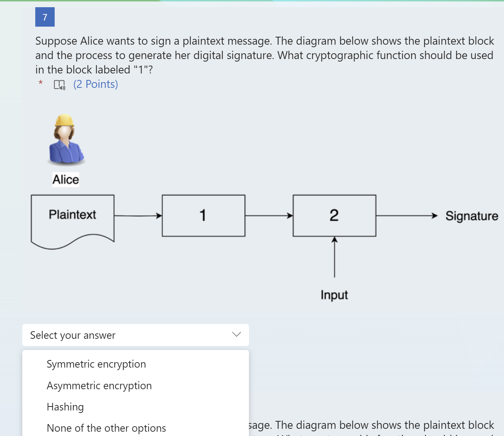The height and width of the screenshot is (436, 504).
Task: Select the Symmetric encryption option
Action: tap(96, 364)
